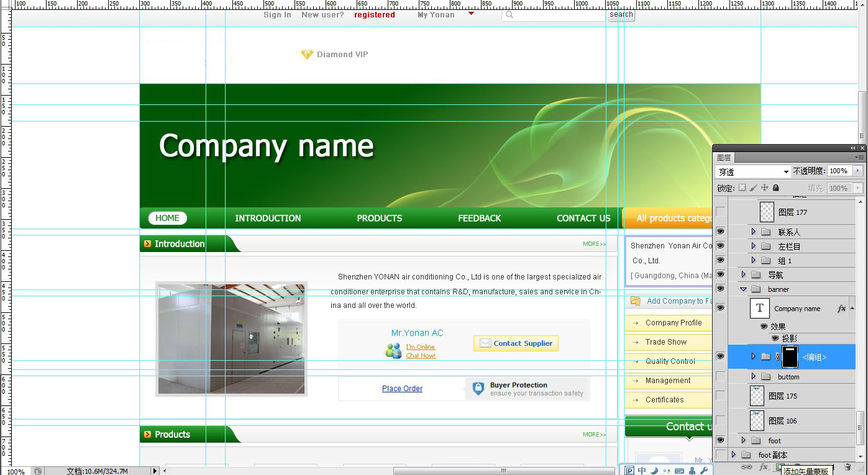Click the lock all padlock icon

point(776,188)
